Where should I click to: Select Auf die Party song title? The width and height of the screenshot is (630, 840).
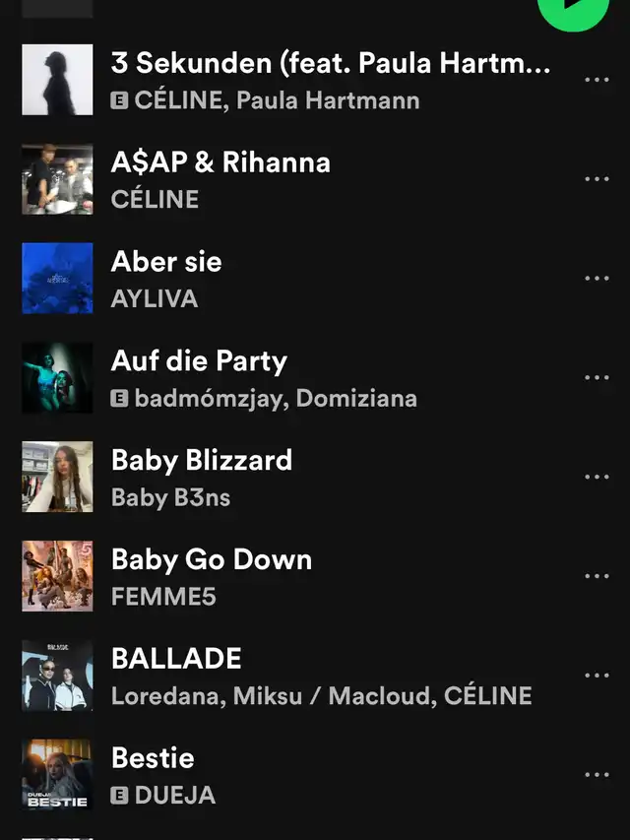199,361
